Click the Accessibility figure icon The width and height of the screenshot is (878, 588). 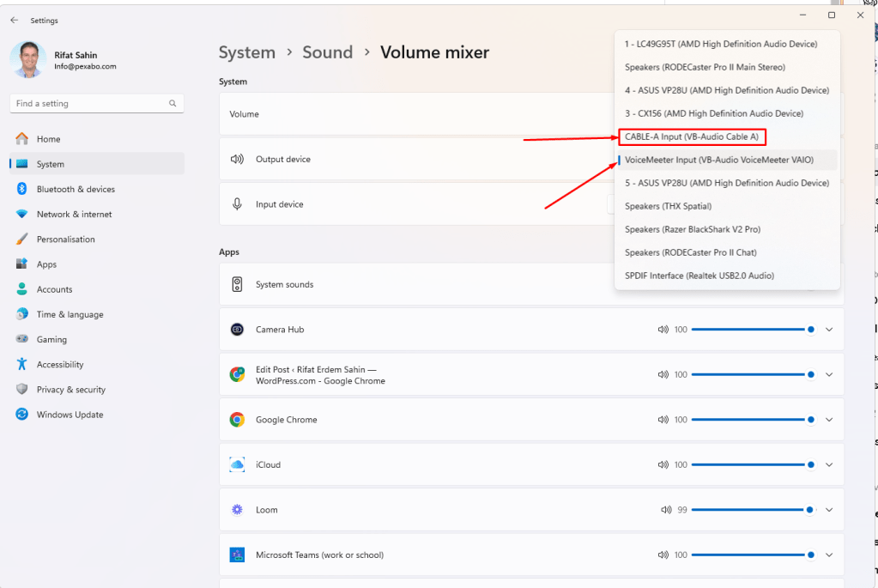pyautogui.click(x=21, y=364)
